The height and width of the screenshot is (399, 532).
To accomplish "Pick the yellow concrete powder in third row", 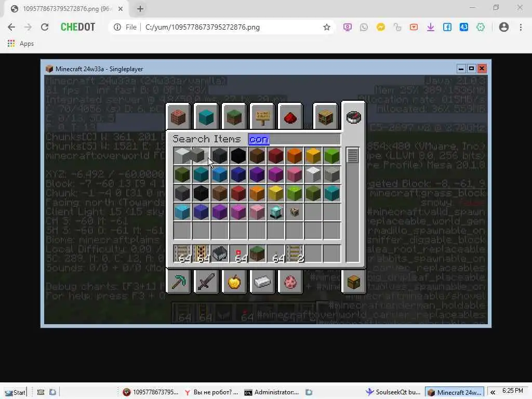I will (x=275, y=193).
